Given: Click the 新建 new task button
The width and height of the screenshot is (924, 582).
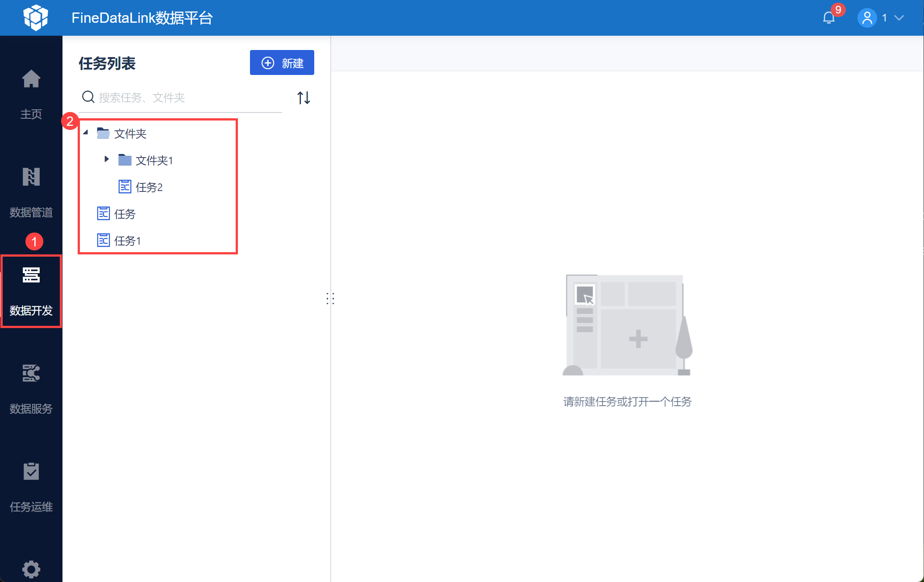Looking at the screenshot, I should [282, 62].
